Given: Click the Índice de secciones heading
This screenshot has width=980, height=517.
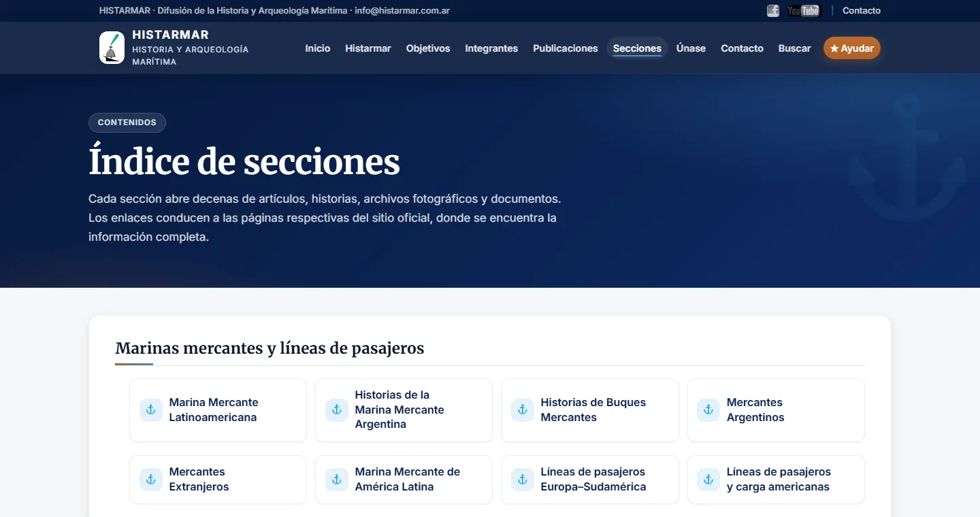Looking at the screenshot, I should click(x=244, y=162).
